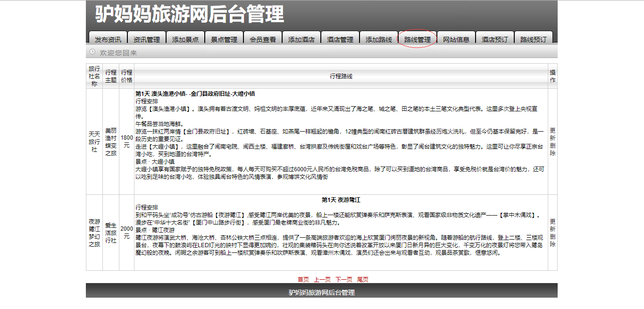
Task: Click 删除 for the 夜游鹭江梦幻之旅 row
Action: point(552,240)
